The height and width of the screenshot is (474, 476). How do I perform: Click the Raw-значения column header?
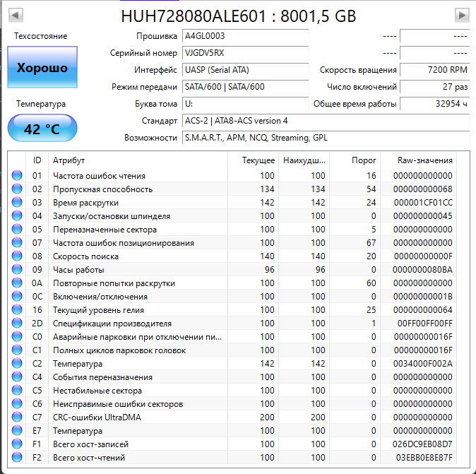[419, 160]
